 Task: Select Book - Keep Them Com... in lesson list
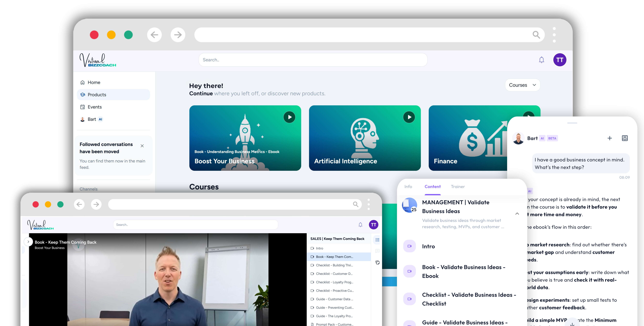tap(339, 257)
